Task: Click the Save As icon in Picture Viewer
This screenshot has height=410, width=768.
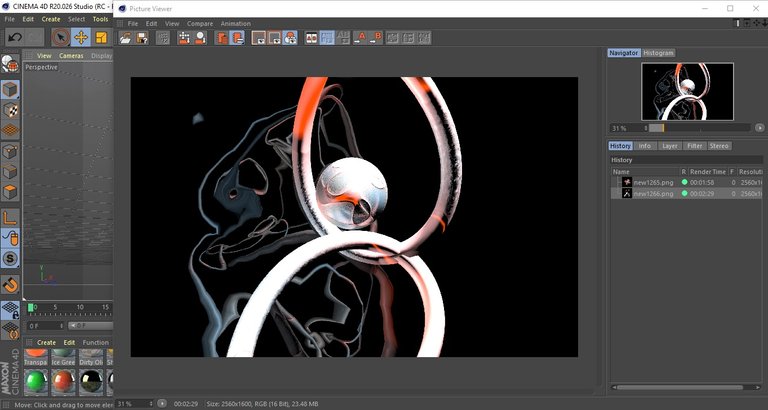Action: point(142,38)
